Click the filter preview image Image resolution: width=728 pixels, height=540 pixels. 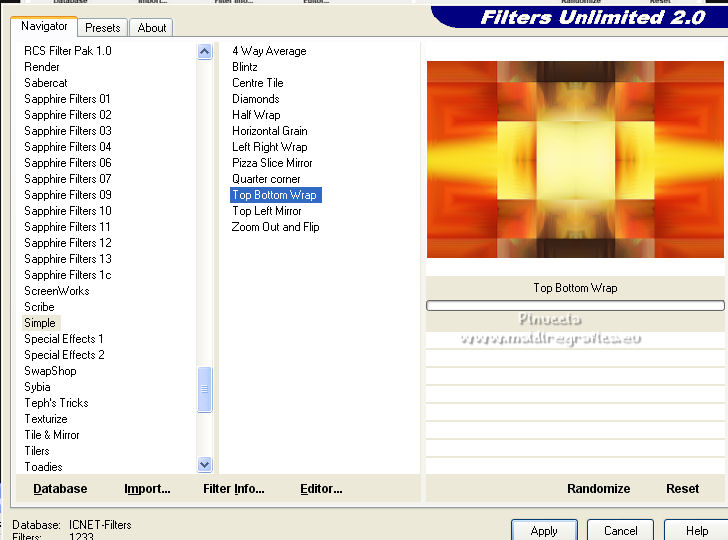point(575,159)
